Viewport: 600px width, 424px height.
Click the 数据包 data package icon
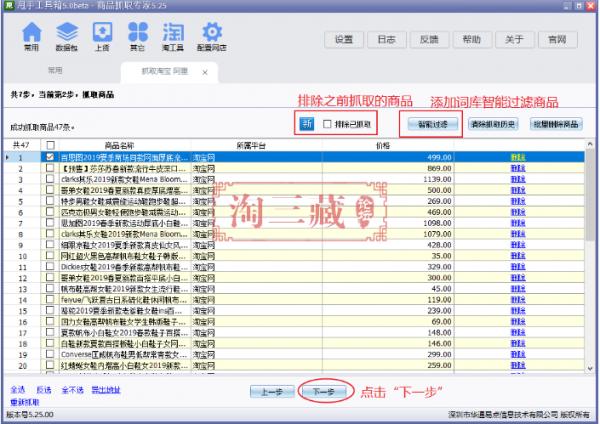coord(66,36)
